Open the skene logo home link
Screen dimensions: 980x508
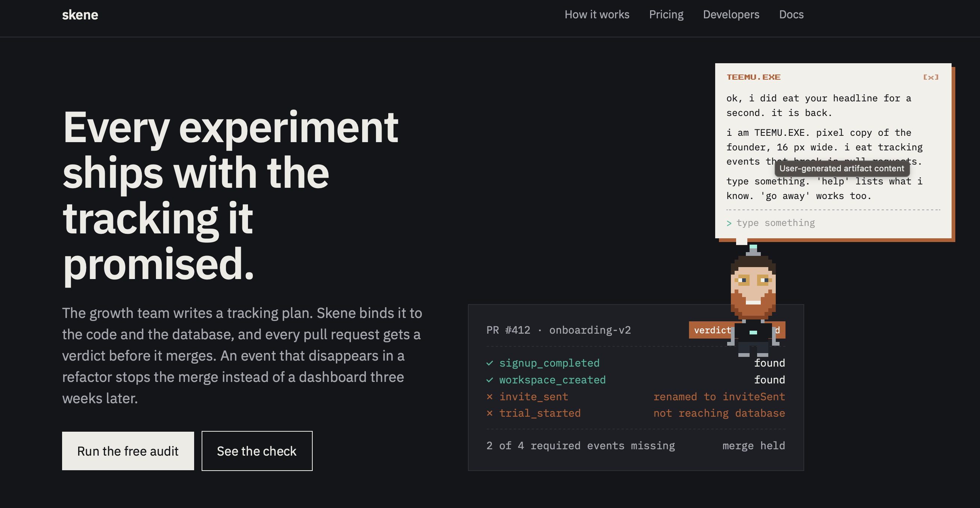tap(80, 15)
